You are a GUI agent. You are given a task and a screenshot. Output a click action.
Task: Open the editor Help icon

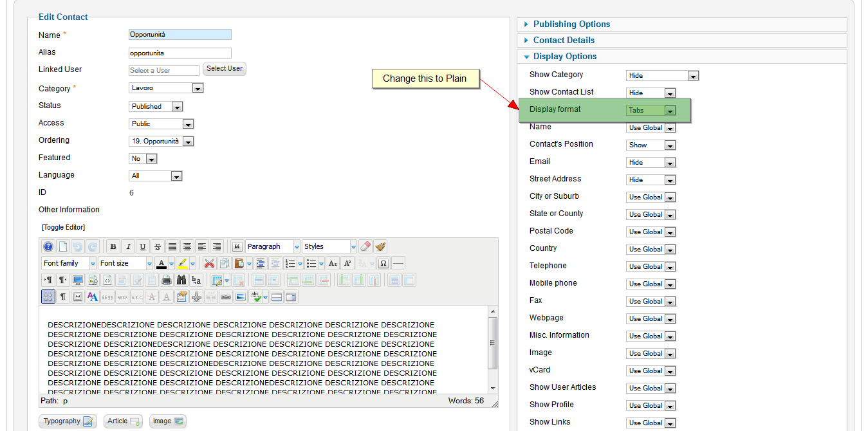pyautogui.click(x=48, y=246)
